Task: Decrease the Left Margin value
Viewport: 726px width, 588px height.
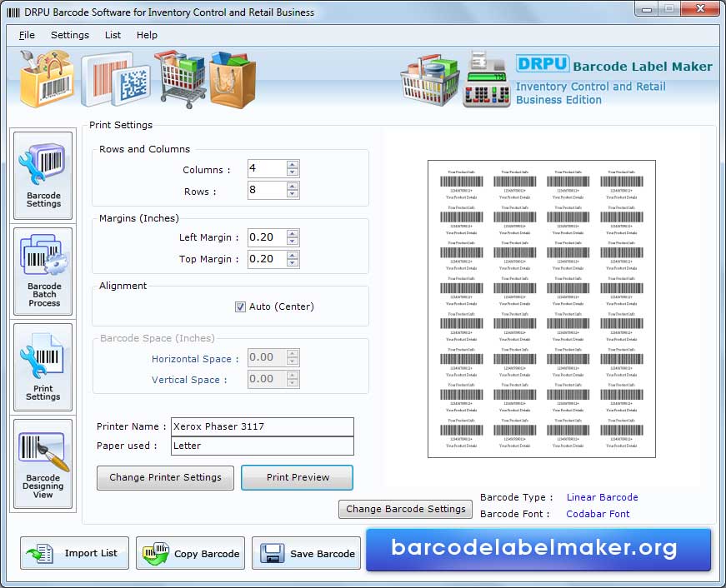Action: click(293, 242)
